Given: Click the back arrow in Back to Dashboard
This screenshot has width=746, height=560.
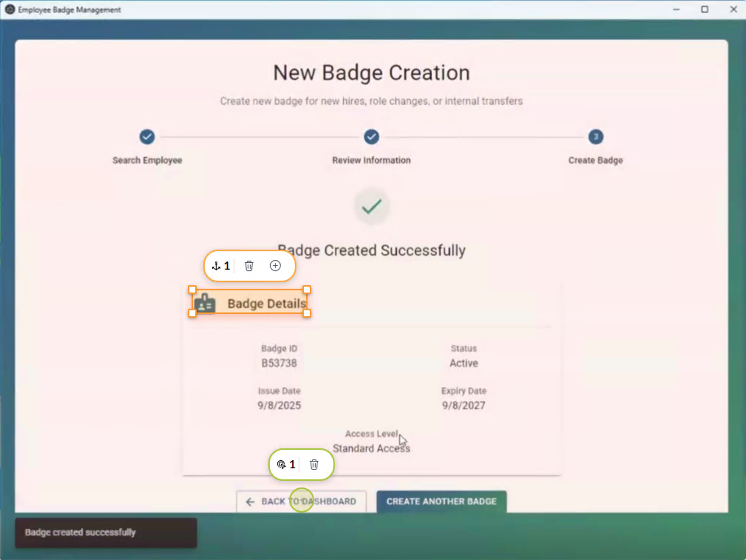Looking at the screenshot, I should point(250,502).
